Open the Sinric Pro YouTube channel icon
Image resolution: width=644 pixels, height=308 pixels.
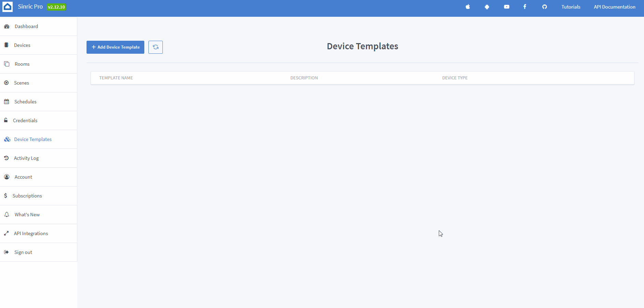pos(506,7)
